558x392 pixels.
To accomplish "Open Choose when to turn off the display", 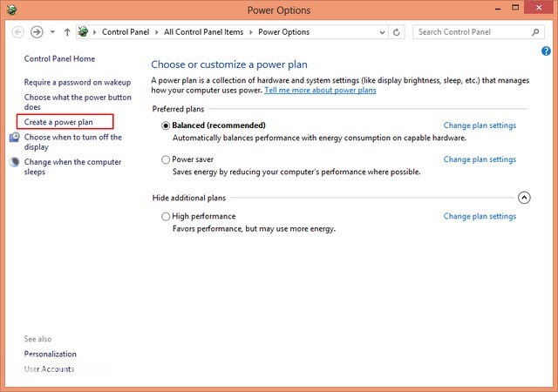I will pos(73,142).
